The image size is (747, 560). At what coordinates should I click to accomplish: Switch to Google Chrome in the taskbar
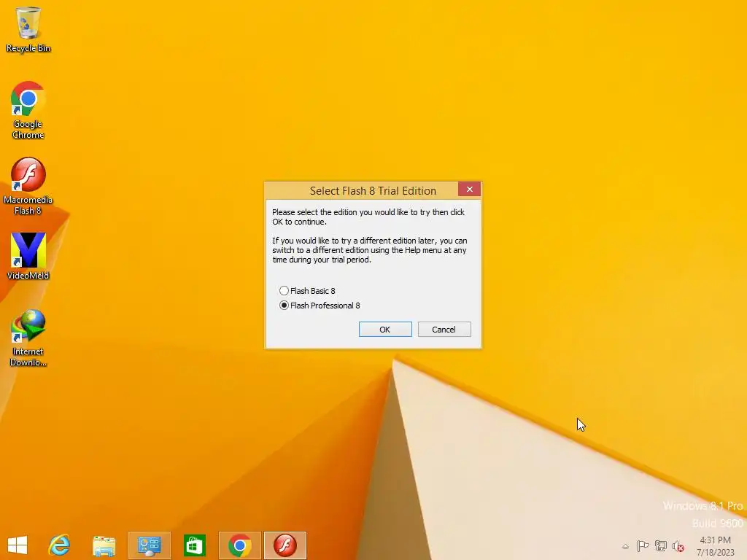239,545
